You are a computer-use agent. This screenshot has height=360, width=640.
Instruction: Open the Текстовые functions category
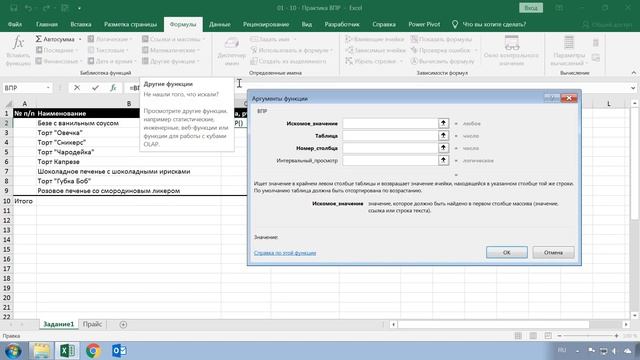tap(109, 50)
